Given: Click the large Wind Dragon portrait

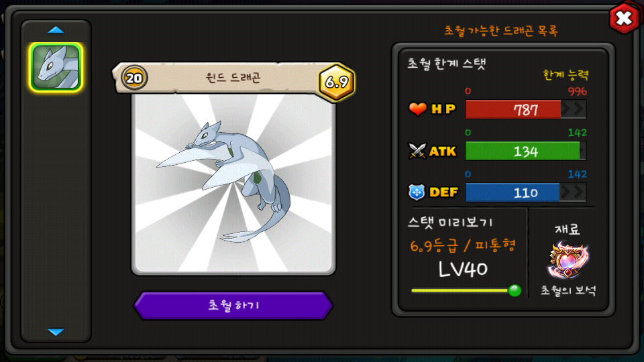Looking at the screenshot, I should click(233, 184).
